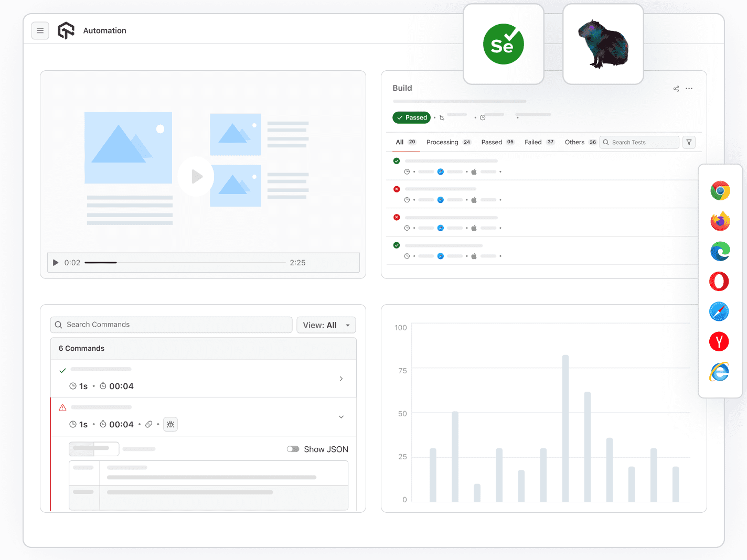
Task: Expand the first passed command row
Action: [x=341, y=379]
